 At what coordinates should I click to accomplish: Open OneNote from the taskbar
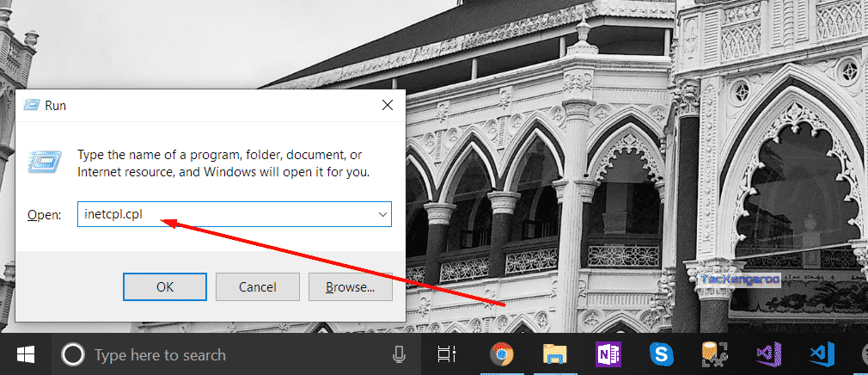608,354
